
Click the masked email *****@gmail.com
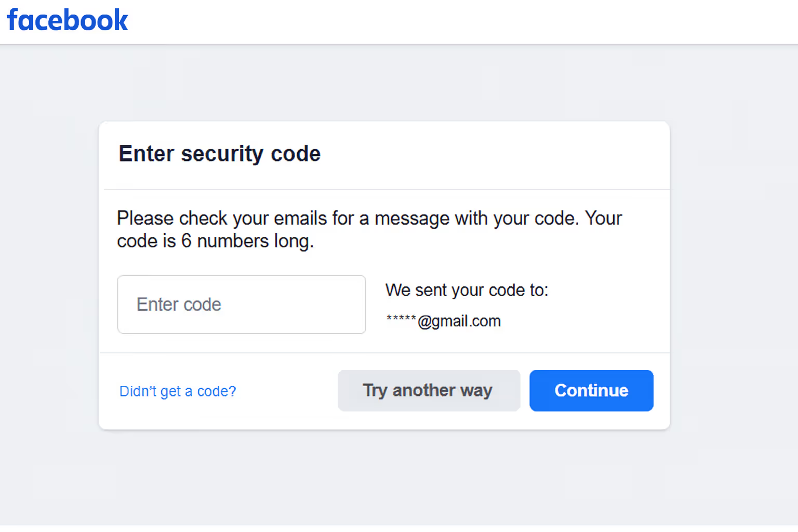[443, 321]
